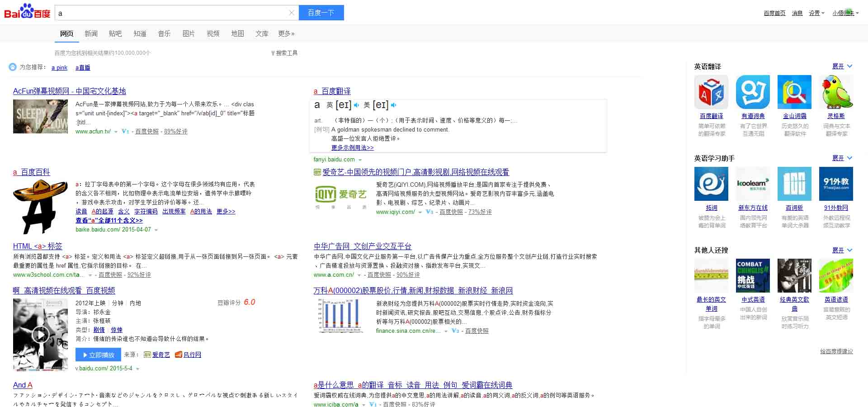Image resolution: width=868 pixels, height=407 pixels.
Task: Click the 91外教 icon
Action: click(836, 184)
